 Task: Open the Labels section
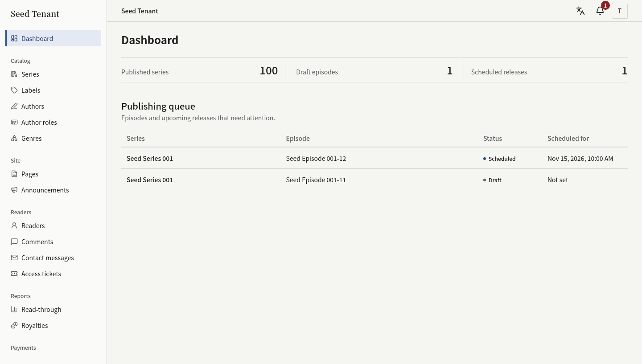click(53, 90)
